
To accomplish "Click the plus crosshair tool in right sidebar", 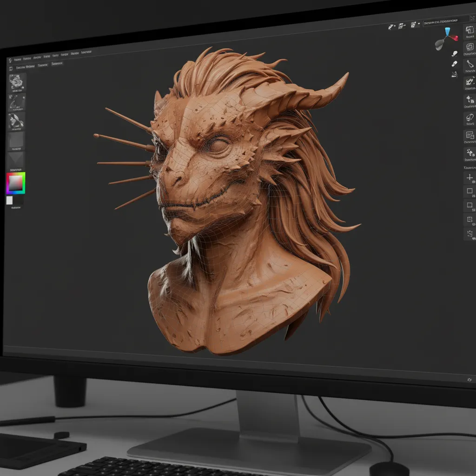I will pos(469,177).
